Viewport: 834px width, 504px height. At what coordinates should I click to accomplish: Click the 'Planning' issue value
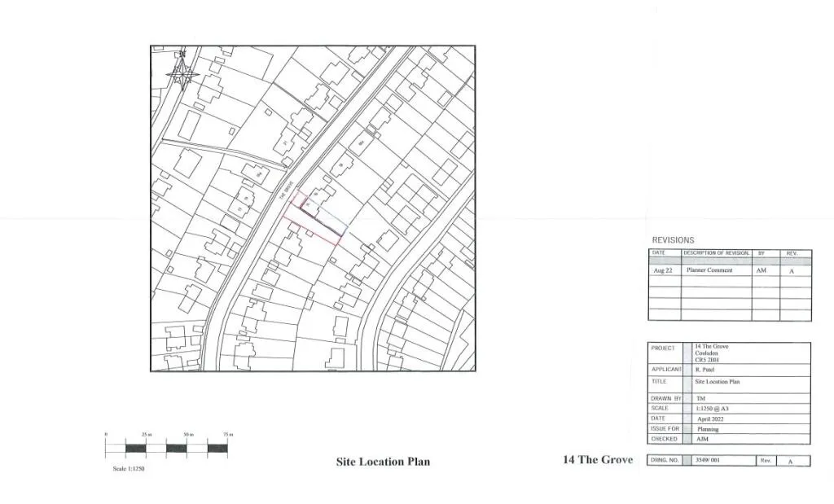click(x=708, y=429)
